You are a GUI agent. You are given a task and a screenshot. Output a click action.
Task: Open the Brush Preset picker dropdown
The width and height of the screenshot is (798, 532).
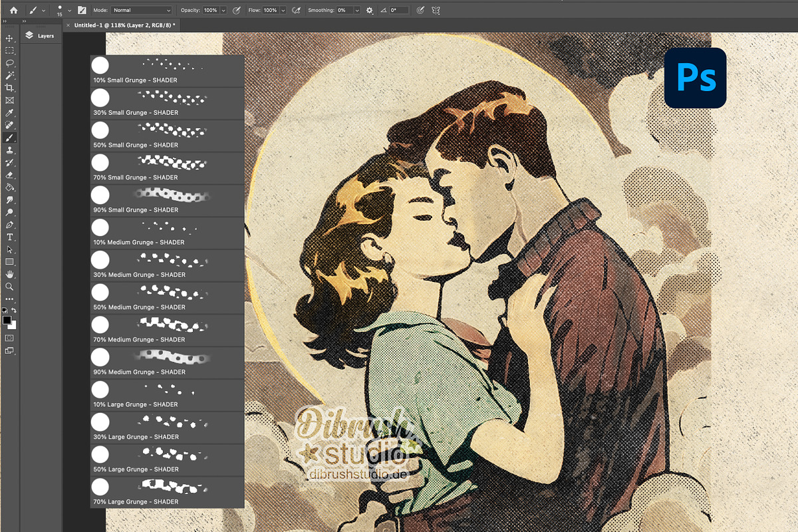pyautogui.click(x=70, y=11)
